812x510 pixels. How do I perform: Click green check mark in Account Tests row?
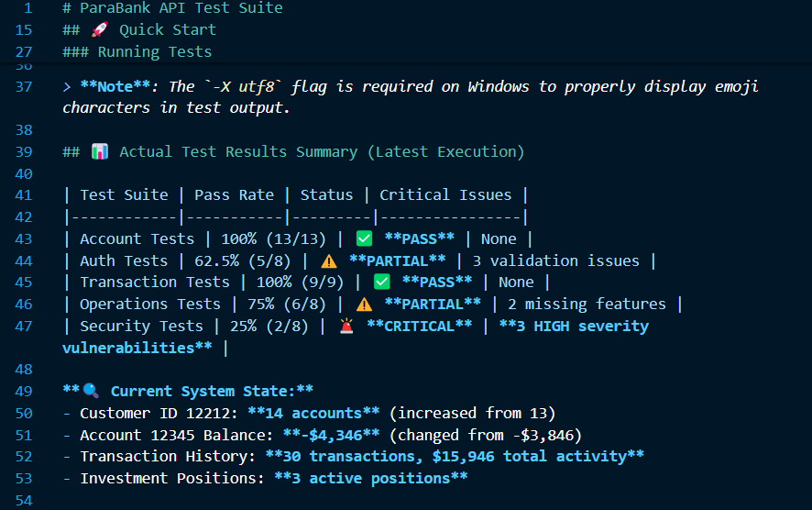point(364,238)
